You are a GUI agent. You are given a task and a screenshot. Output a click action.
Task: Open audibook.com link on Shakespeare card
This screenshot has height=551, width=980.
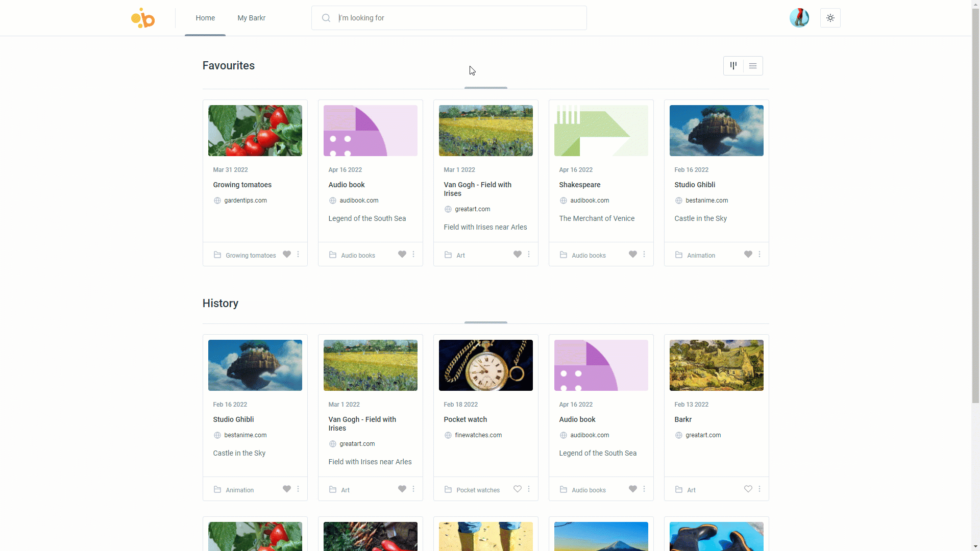tap(590, 201)
